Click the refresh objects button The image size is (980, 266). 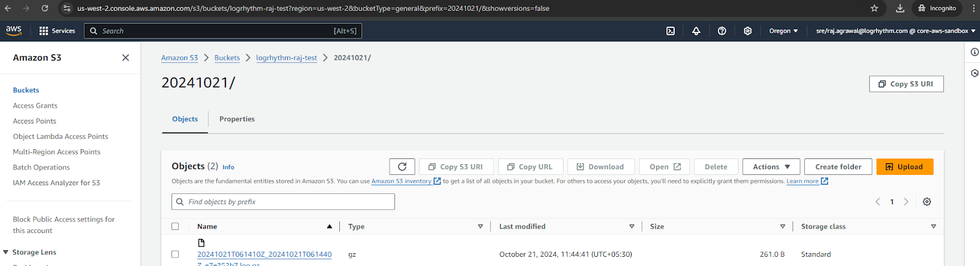pos(402,167)
